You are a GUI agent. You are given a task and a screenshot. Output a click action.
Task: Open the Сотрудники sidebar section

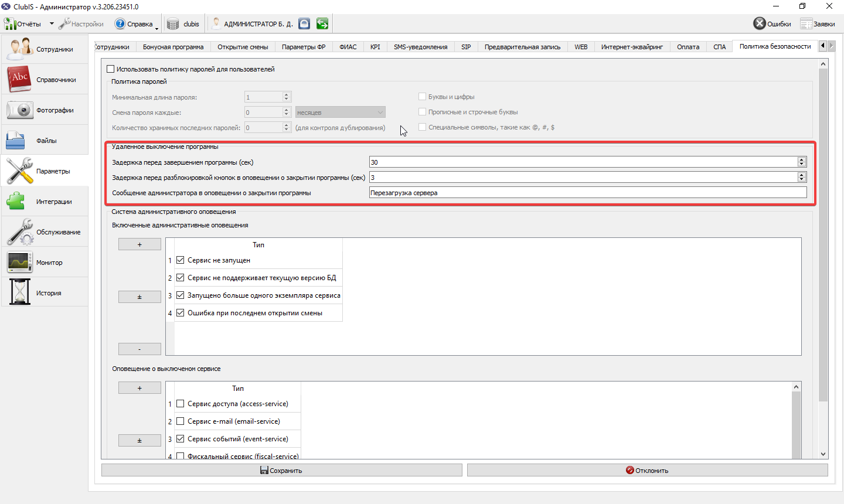[x=45, y=49]
